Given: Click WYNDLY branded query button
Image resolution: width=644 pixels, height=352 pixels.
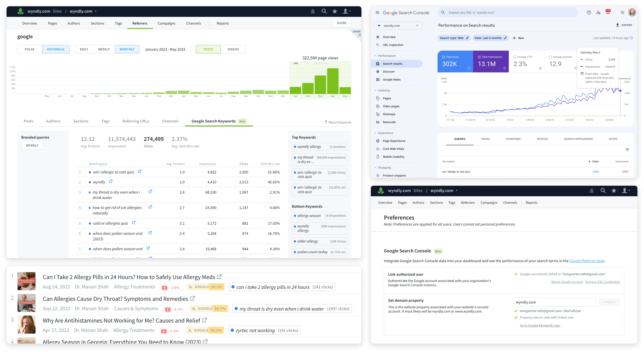Looking at the screenshot, I should pos(32,146).
